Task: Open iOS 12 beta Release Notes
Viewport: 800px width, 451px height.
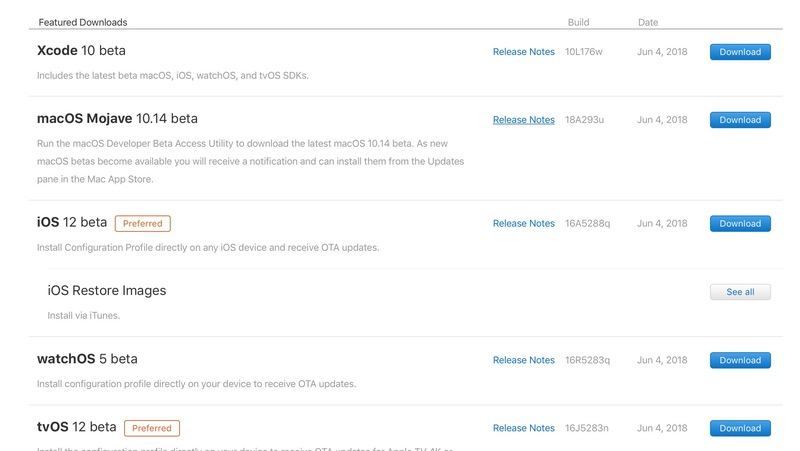Action: pos(523,223)
